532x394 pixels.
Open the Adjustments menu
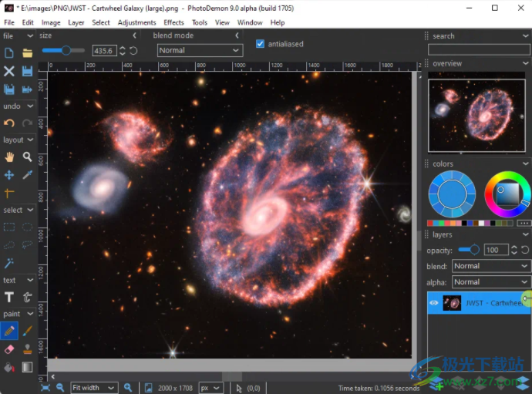(136, 22)
